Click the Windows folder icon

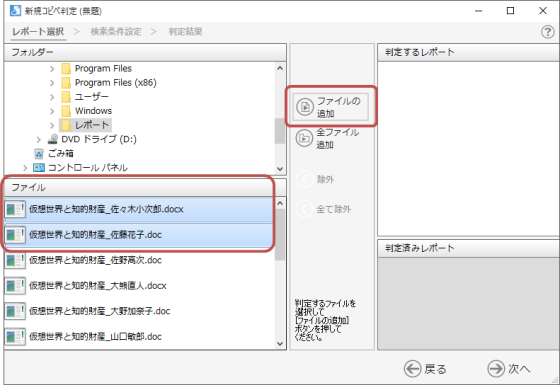(x=66, y=111)
